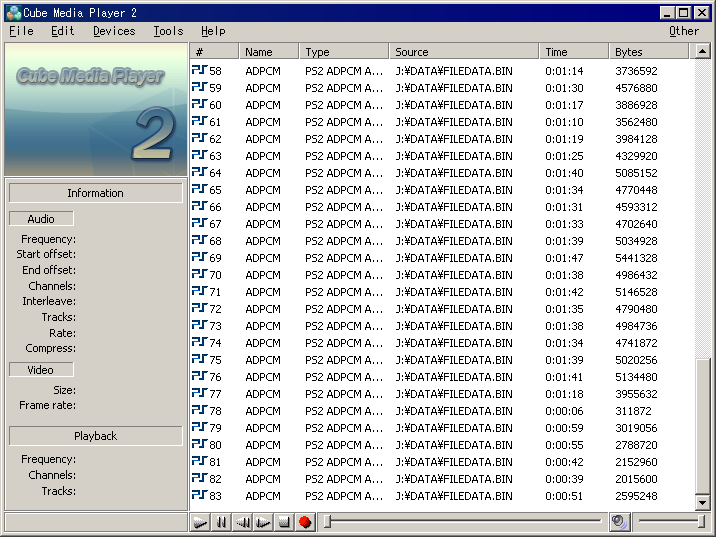
Task: Click the playback position slider thumb
Action: (327, 521)
